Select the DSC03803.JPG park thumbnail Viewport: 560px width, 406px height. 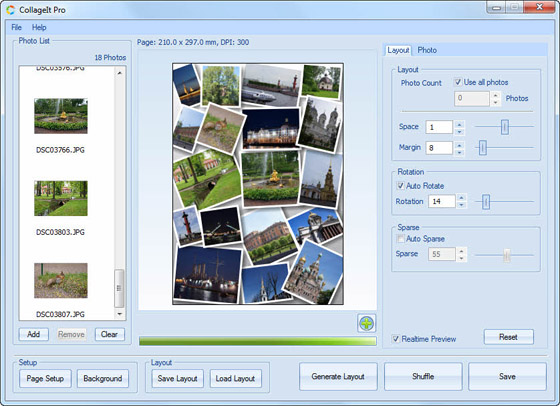click(61, 198)
